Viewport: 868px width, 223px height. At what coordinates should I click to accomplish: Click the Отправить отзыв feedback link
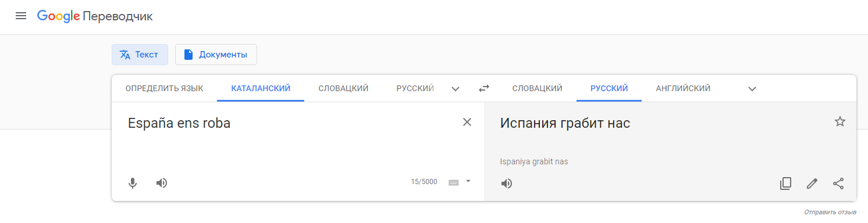coord(830,213)
